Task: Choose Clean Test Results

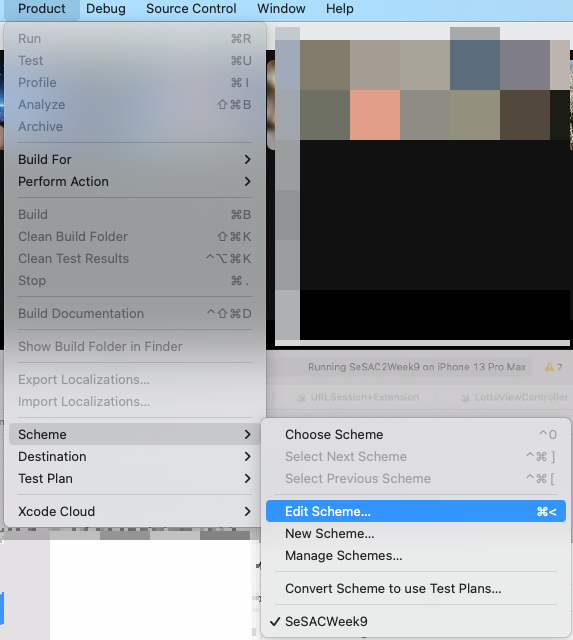Action: (135, 259)
